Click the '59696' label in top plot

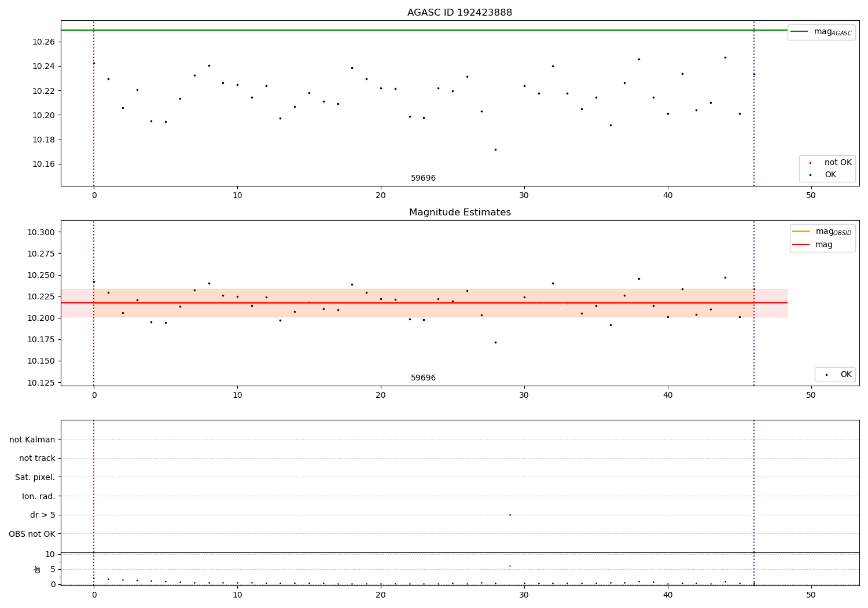coord(423,178)
